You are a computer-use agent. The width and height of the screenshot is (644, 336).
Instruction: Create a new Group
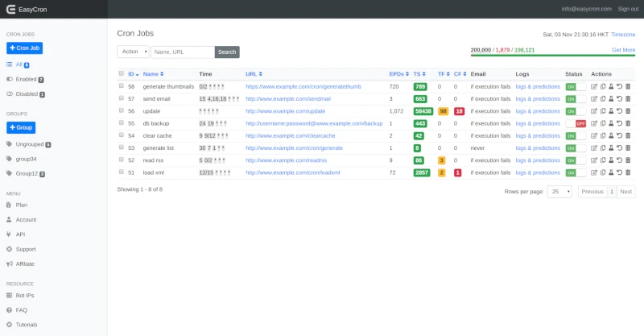point(21,128)
